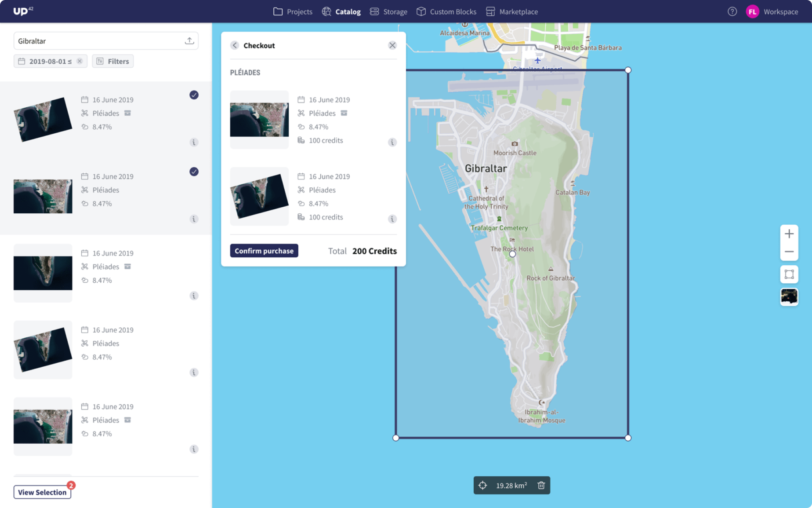Click the Gibraltar search input field

[97, 41]
